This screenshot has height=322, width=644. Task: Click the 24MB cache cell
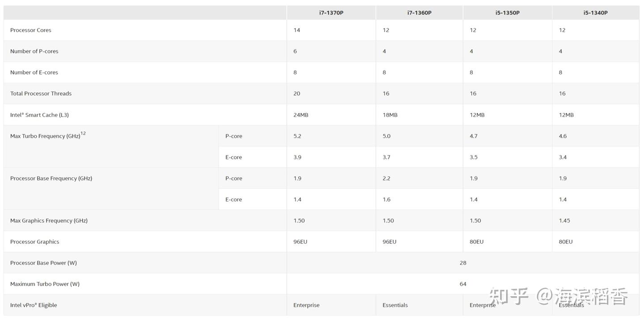pos(301,115)
